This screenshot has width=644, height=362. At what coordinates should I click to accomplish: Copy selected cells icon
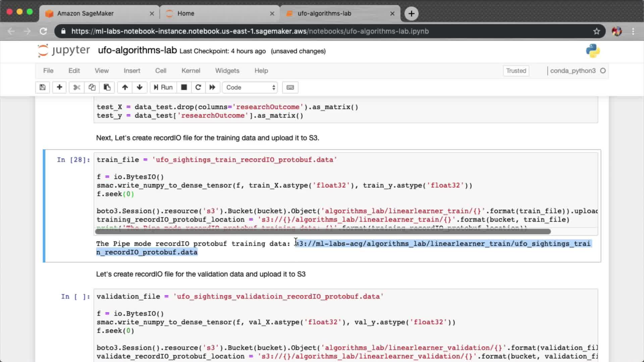tap(92, 87)
